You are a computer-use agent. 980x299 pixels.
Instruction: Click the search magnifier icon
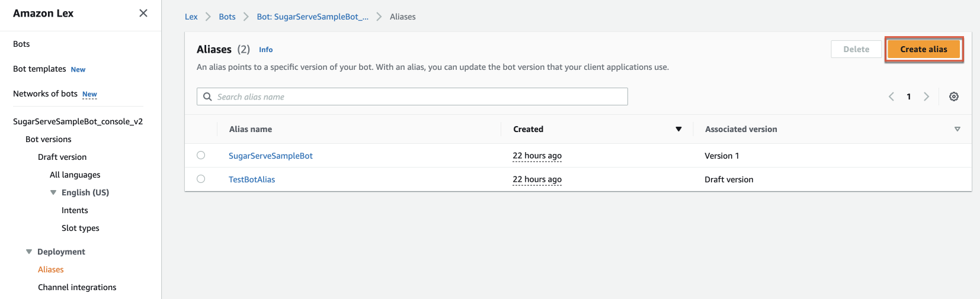(x=207, y=97)
